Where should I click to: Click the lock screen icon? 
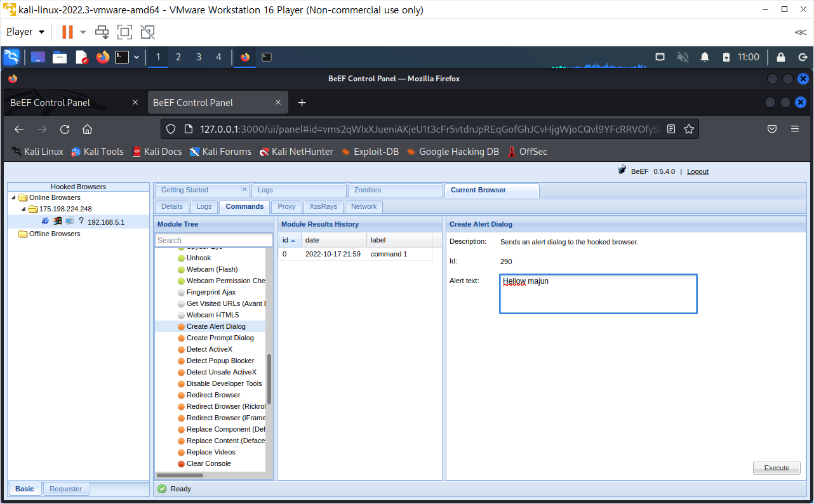coord(781,57)
